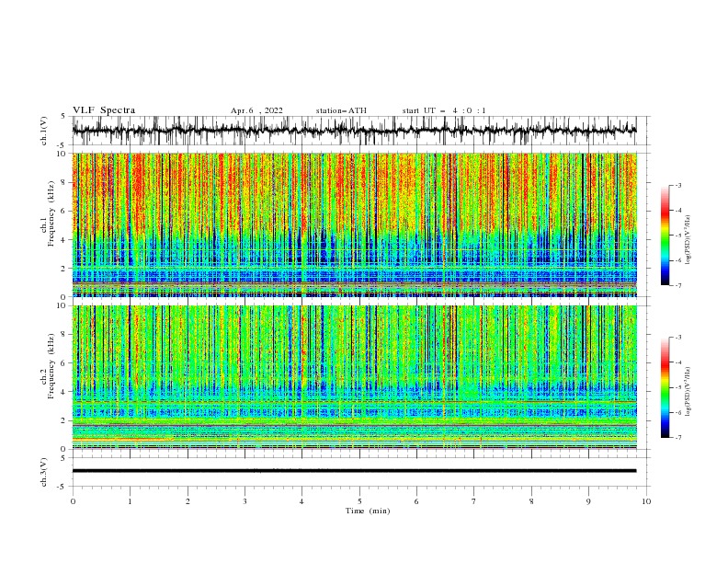Click the "-5" tick on ch.1(V) axis
Image resolution: width=728 pixels, height=563 pixels.
(x=63, y=145)
